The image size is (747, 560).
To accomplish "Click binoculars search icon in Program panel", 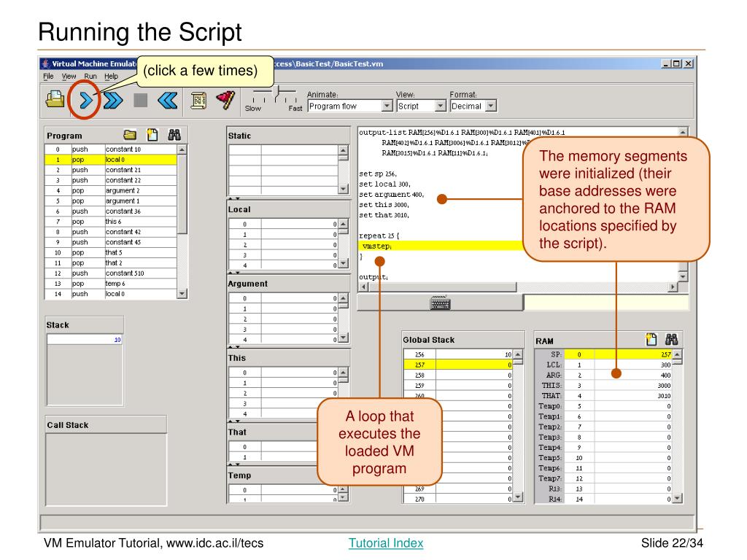I will click(174, 135).
